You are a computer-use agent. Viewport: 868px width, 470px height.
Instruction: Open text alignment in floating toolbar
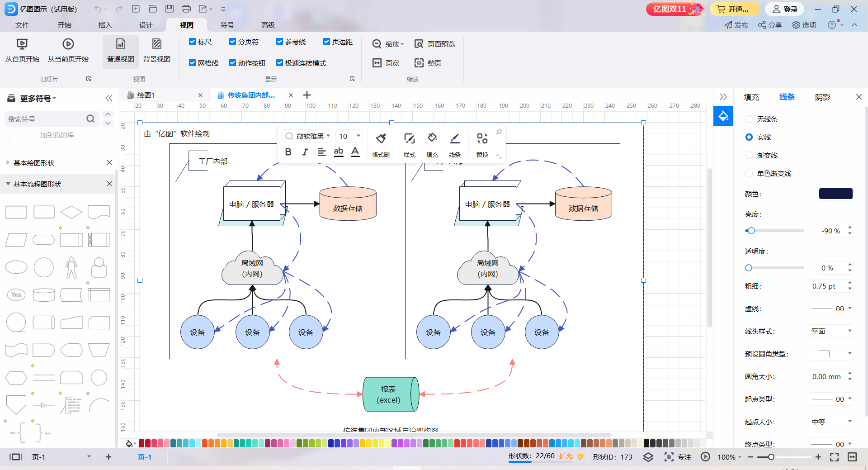(x=321, y=152)
